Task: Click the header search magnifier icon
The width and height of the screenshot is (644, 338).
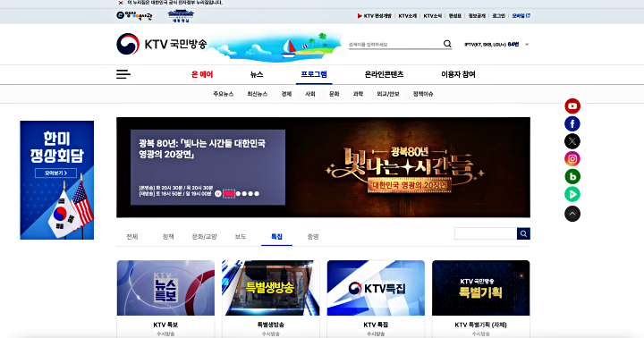Action: tap(447, 44)
